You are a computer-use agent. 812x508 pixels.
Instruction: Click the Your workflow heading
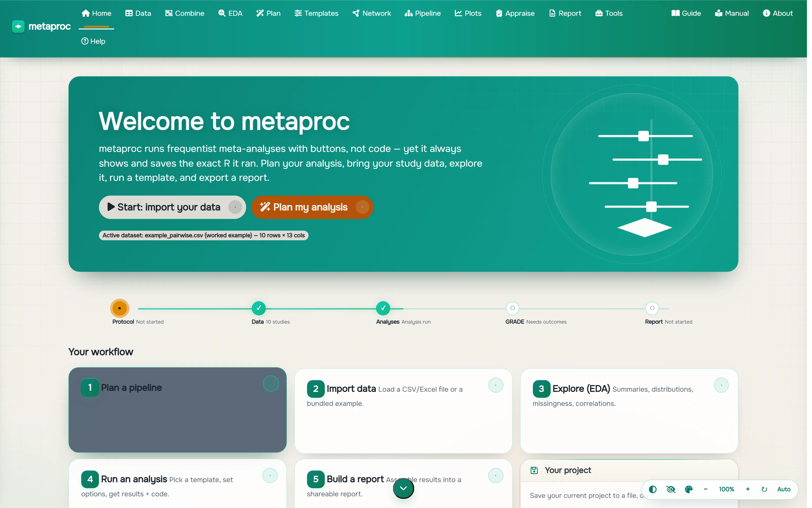coord(101,352)
